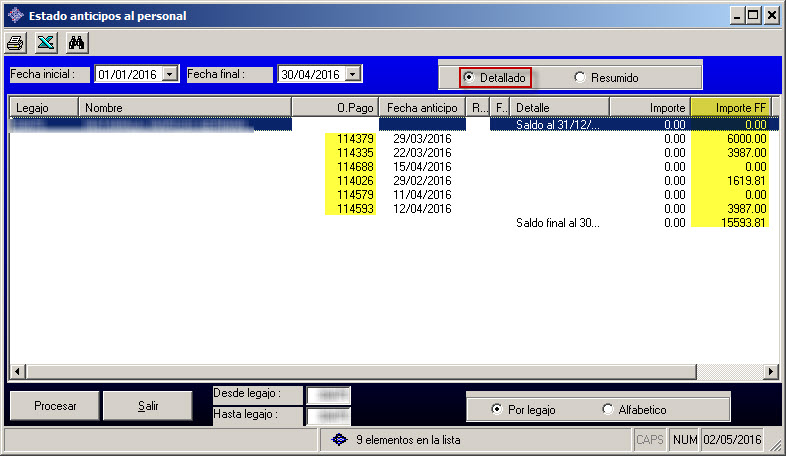Open search with the binoculars icon

pos(77,43)
